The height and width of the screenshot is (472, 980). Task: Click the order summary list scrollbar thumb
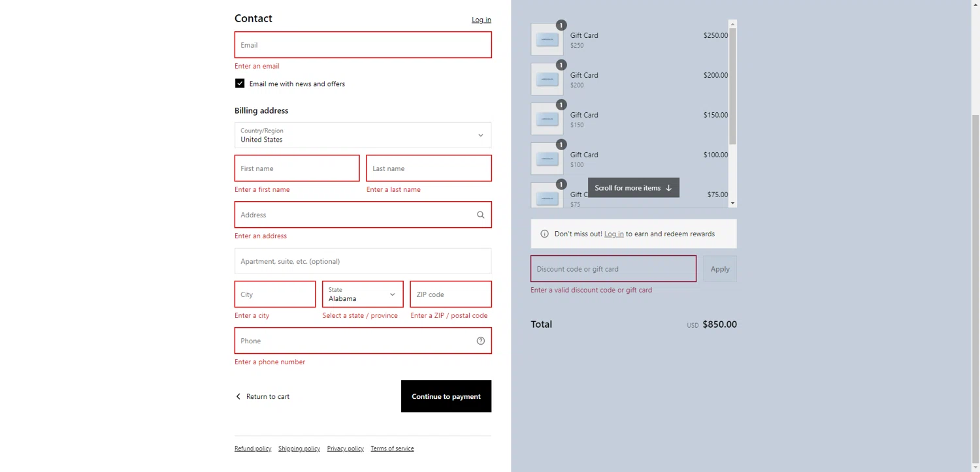(732, 86)
